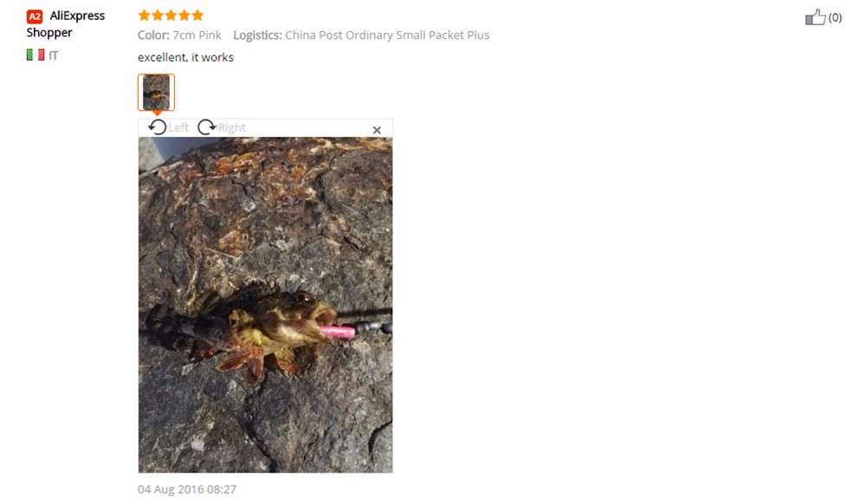Screen dimensions: 866x504
Task: Click the Italian flag icon
Action: click(x=36, y=55)
